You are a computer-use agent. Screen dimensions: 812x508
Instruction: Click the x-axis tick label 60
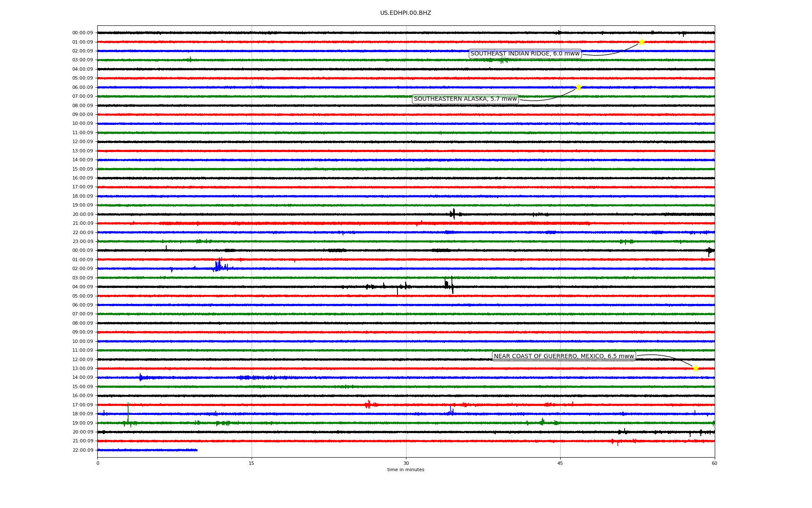pos(714,463)
